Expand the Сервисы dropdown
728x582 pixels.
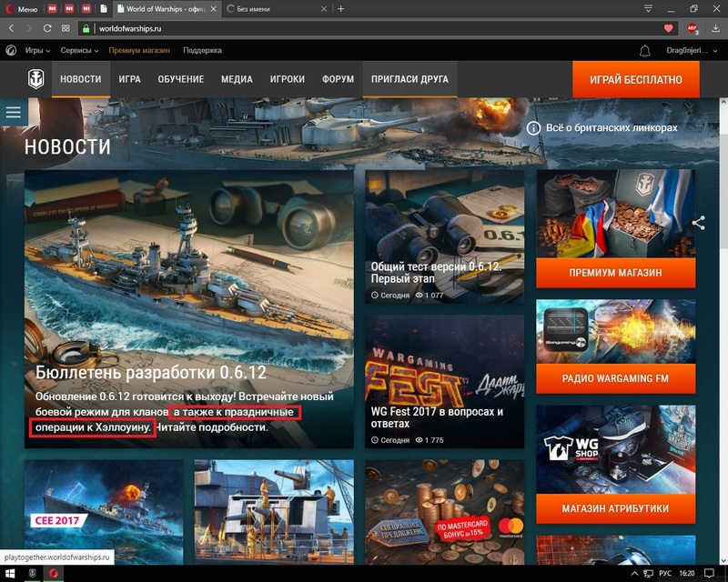79,50
